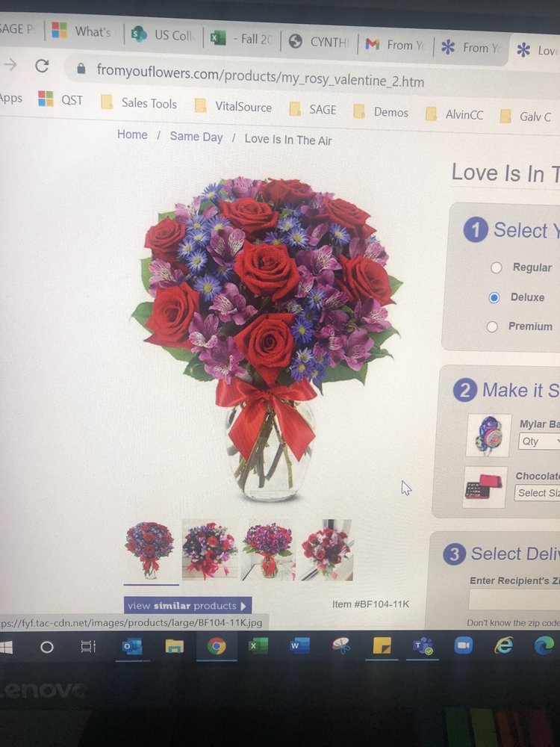Open Microsoft Teams from the taskbar
This screenshot has width=560, height=747.
[424, 646]
